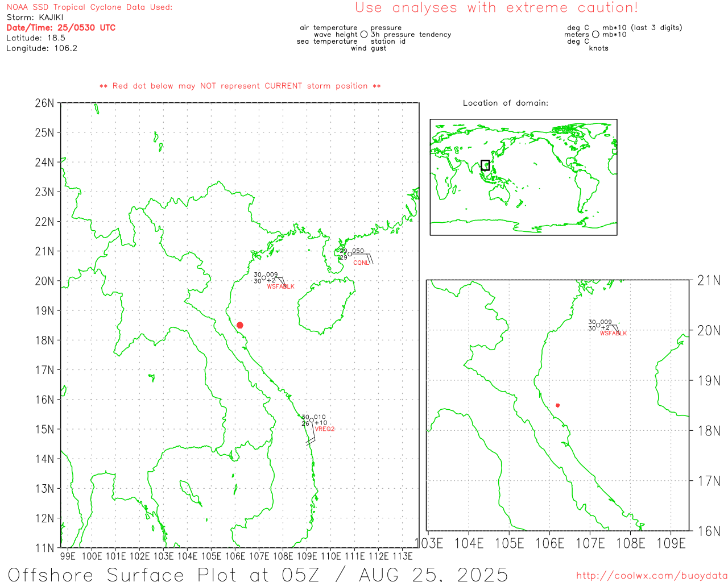The height and width of the screenshot is (582, 728).
Task: Click the '+10' pressure tendency near VREQ2
Action: (321, 423)
